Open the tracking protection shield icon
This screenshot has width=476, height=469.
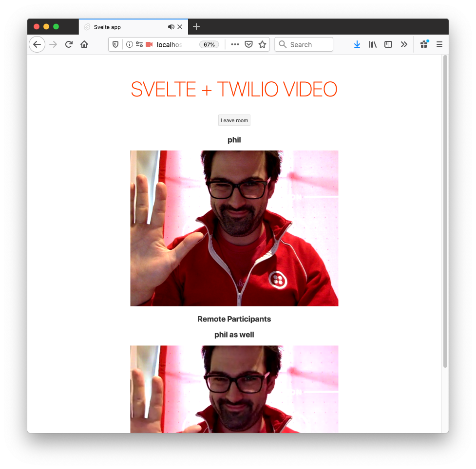coord(115,45)
